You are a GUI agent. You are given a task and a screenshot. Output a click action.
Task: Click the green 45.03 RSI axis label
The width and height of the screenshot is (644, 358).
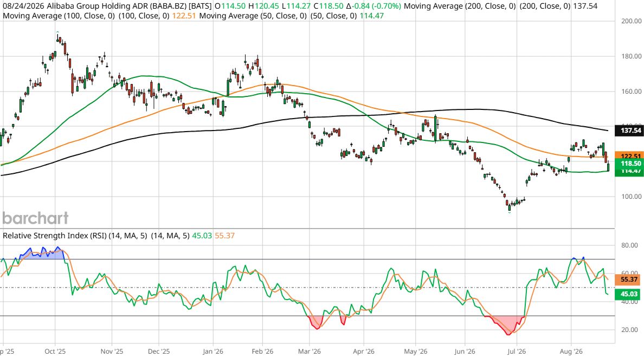click(x=629, y=294)
